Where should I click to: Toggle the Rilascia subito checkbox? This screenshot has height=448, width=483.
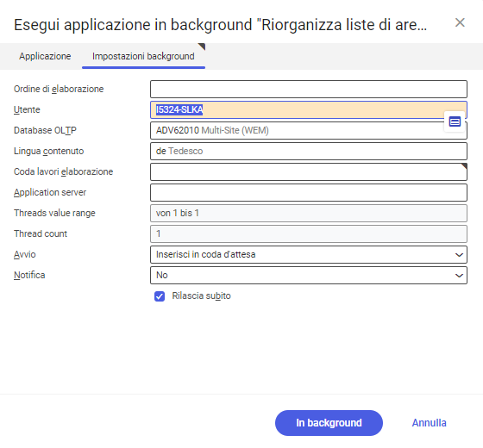point(160,296)
